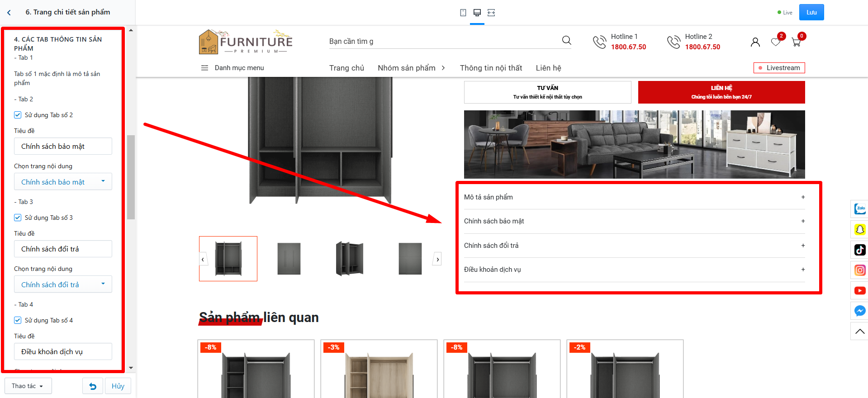Go back using the left chevron icon
The height and width of the screenshot is (398, 868).
click(9, 13)
